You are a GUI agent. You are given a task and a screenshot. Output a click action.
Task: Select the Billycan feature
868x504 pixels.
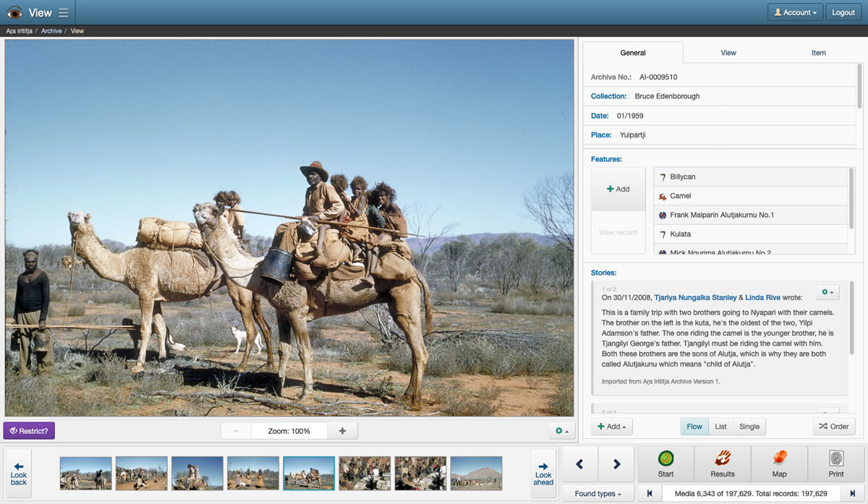(x=751, y=176)
